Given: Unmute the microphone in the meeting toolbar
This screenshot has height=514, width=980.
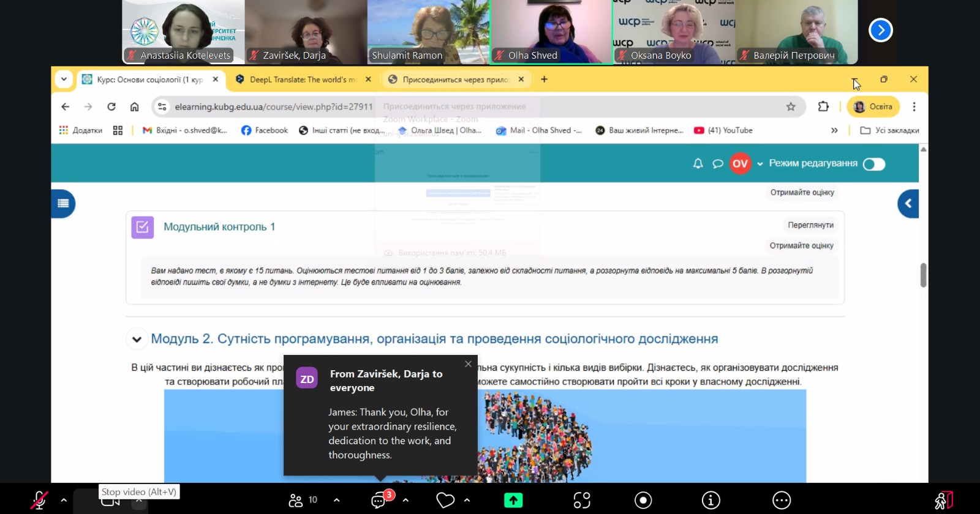Looking at the screenshot, I should (39, 500).
